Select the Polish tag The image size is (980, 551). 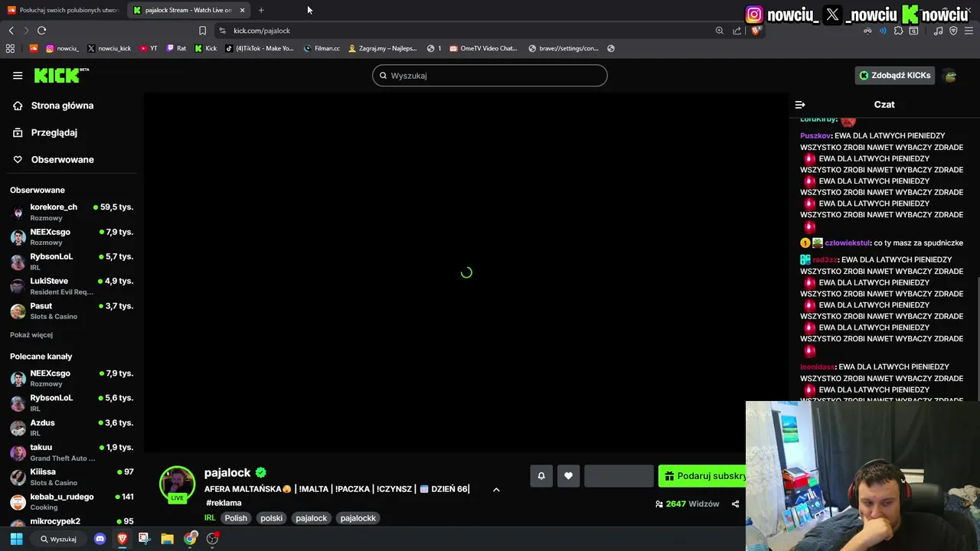tap(236, 518)
